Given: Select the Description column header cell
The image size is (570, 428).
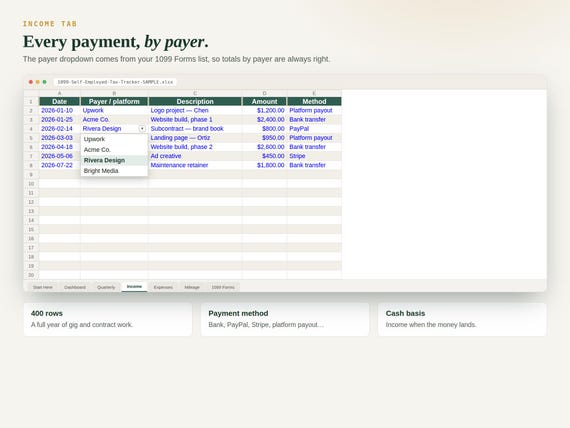Looking at the screenshot, I should click(195, 101).
